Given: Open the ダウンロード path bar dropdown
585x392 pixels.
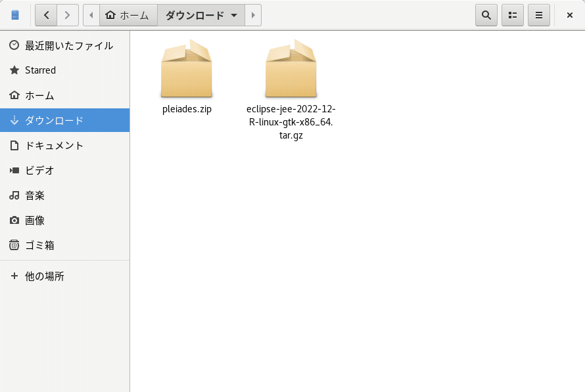Looking at the screenshot, I should [201, 15].
